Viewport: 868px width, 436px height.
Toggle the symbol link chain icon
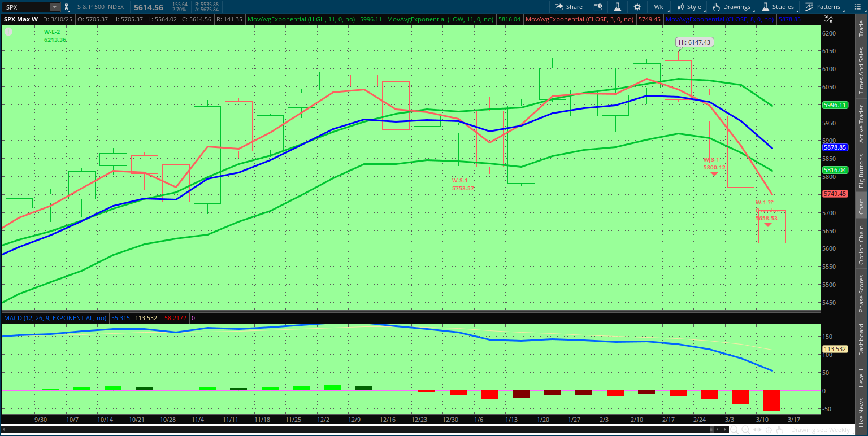click(x=67, y=7)
